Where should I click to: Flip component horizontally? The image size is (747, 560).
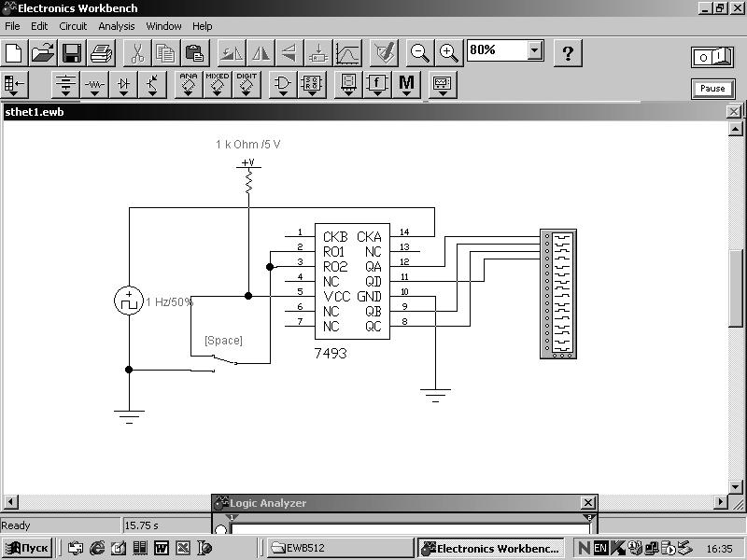click(x=261, y=53)
